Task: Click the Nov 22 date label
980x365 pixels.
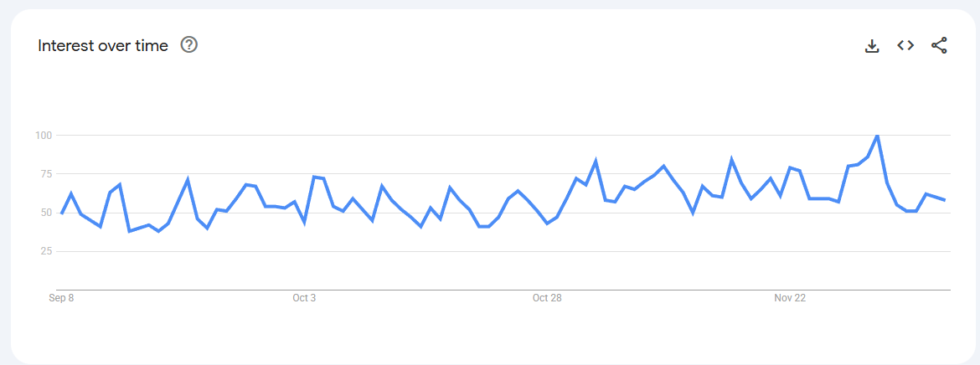Action: [790, 298]
